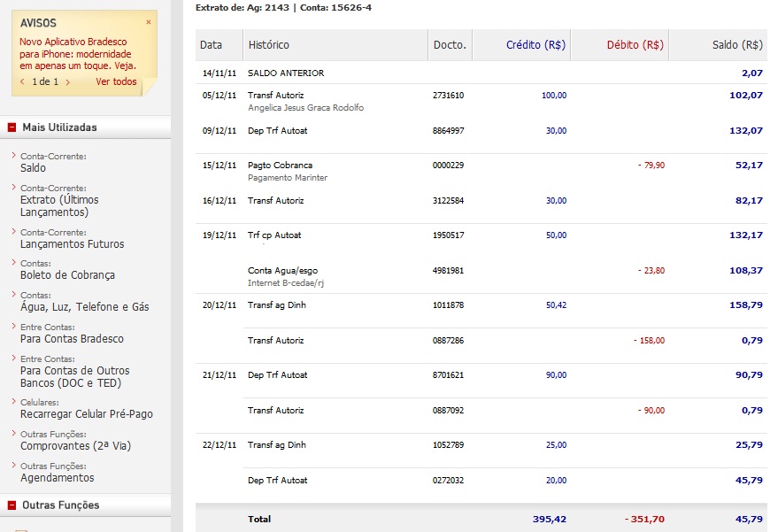Choose Recarregar Celular Pré-Pago
Screen dimensions: 778x532
click(87, 414)
